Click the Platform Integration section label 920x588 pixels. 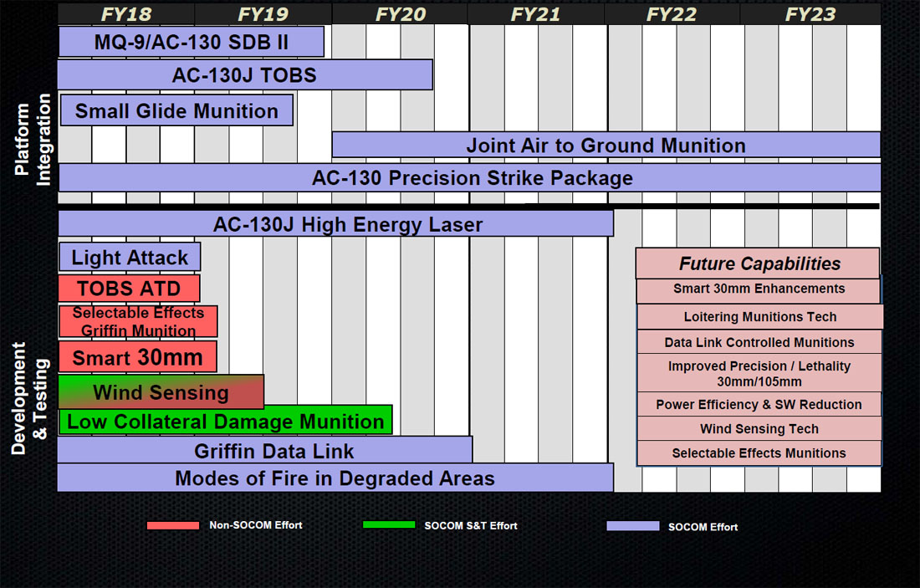pos(33,140)
